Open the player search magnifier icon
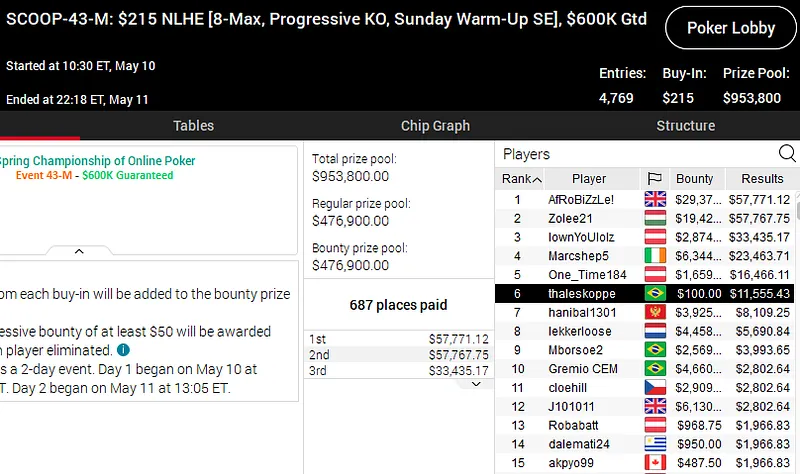800x474 pixels. pos(787,154)
